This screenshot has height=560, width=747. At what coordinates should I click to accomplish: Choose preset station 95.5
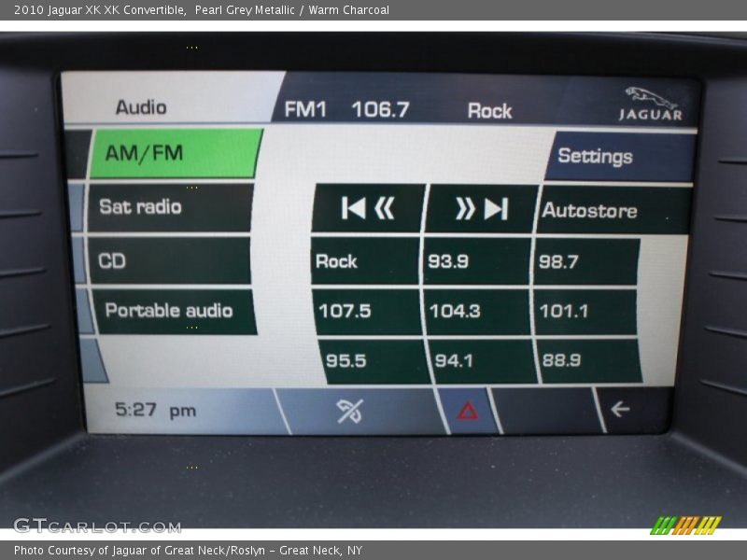click(x=372, y=361)
